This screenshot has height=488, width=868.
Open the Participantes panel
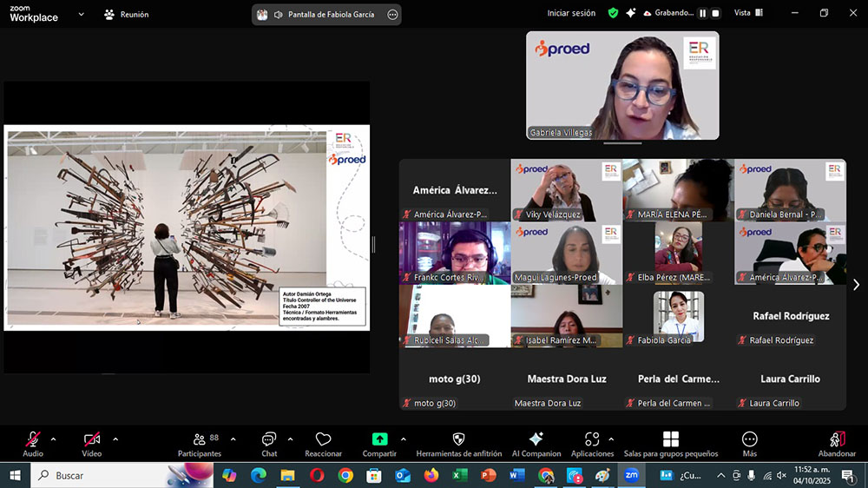(200, 445)
